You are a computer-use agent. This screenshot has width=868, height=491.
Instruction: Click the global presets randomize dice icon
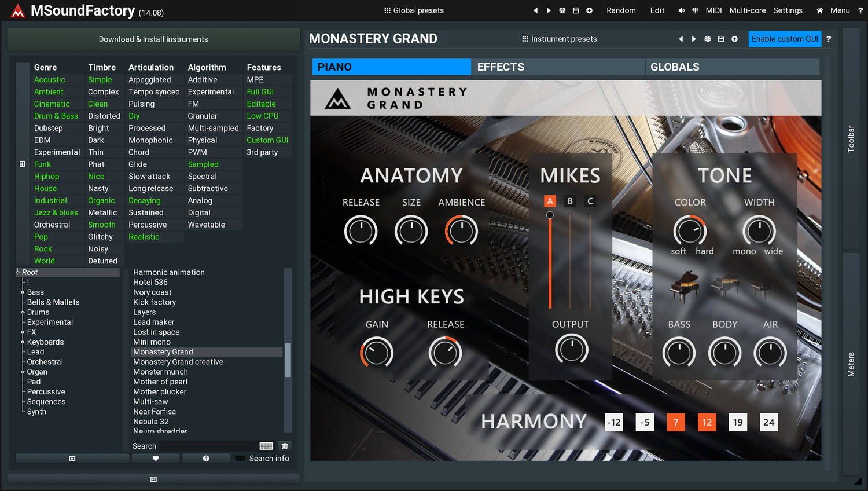click(x=562, y=10)
